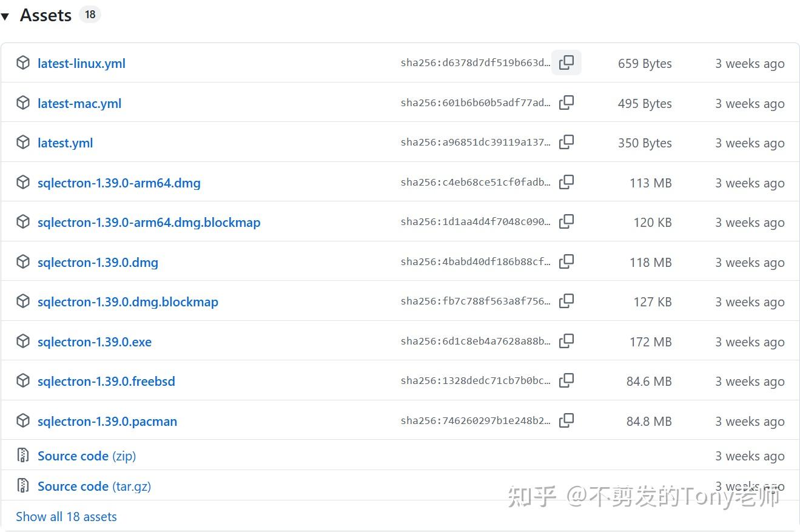Image resolution: width=800 pixels, height=532 pixels.
Task: Copy sha256 hash for sqlectron-1.39.0-arm64.dmg
Action: pos(566,182)
